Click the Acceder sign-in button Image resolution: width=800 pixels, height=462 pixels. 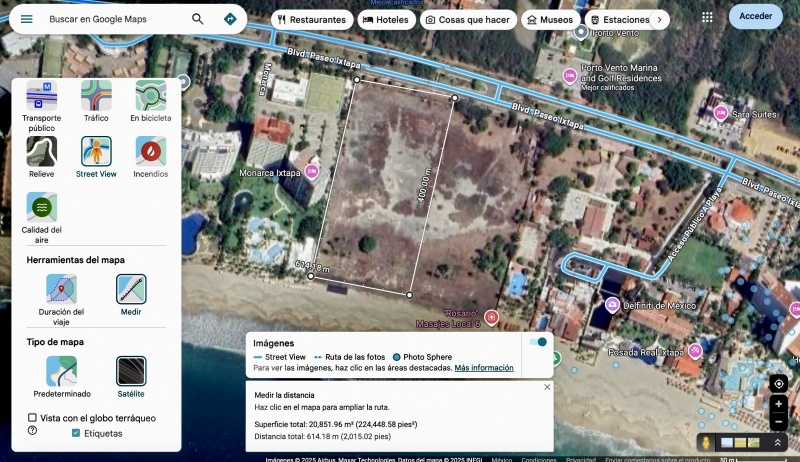tap(755, 16)
